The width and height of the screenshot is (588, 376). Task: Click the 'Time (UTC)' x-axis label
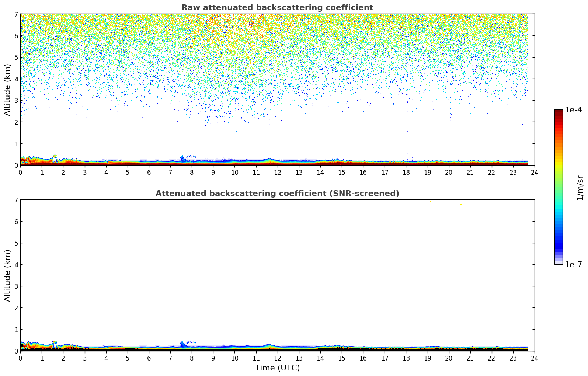pos(277,368)
